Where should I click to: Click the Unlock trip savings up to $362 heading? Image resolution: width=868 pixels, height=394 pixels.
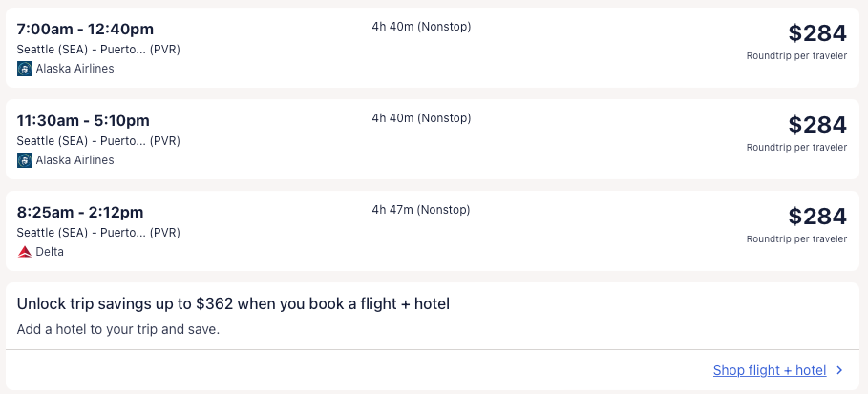click(x=233, y=304)
